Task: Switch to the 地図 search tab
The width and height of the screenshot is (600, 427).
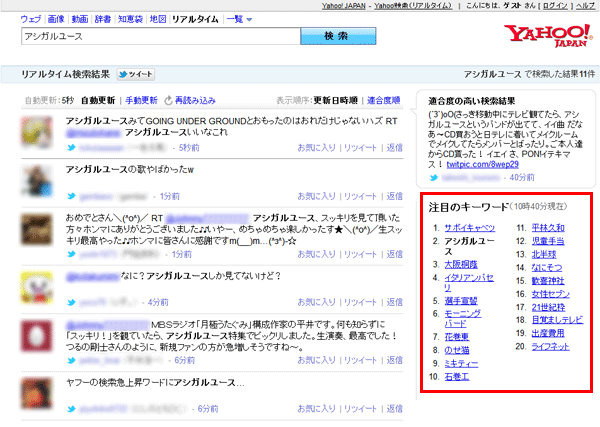Action: [x=158, y=19]
